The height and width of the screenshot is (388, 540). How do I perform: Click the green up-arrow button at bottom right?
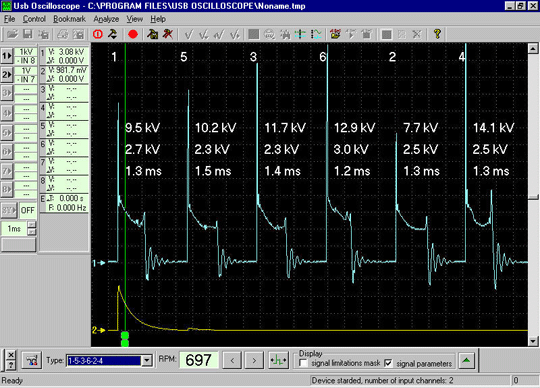point(466,360)
